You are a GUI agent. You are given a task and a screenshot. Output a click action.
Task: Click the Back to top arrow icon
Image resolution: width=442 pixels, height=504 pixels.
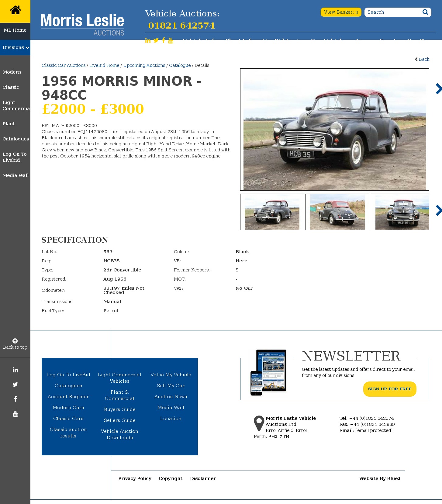pyautogui.click(x=15, y=341)
